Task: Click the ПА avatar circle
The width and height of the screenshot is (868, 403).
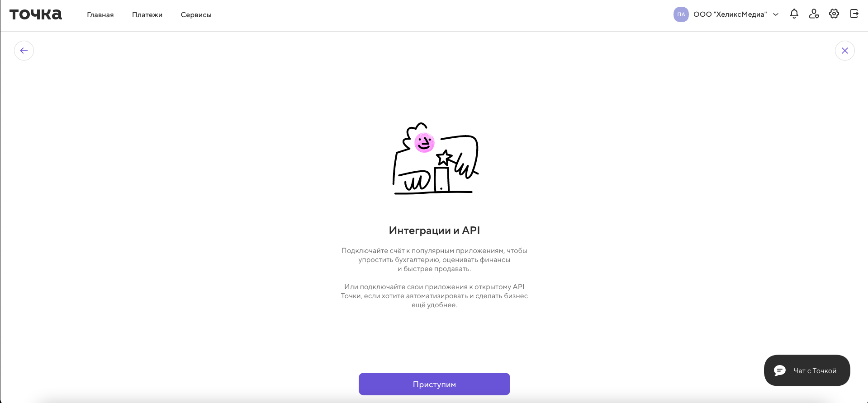Action: [x=681, y=14]
